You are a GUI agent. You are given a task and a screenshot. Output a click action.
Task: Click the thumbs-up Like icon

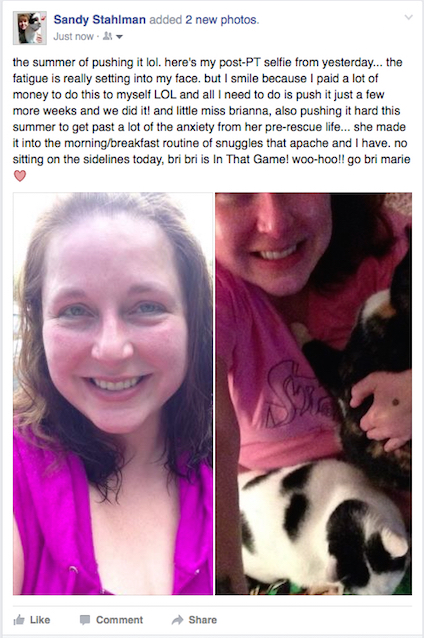(19, 620)
